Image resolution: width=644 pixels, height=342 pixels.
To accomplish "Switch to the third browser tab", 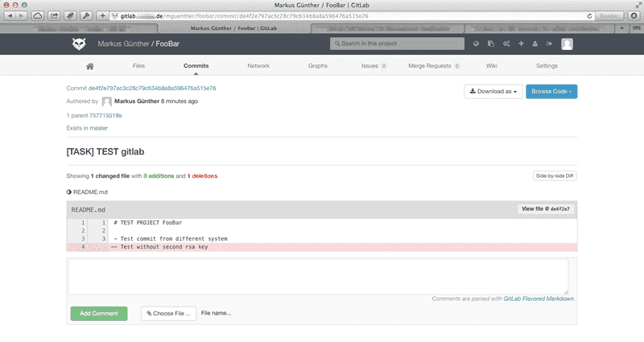I will tap(387, 28).
